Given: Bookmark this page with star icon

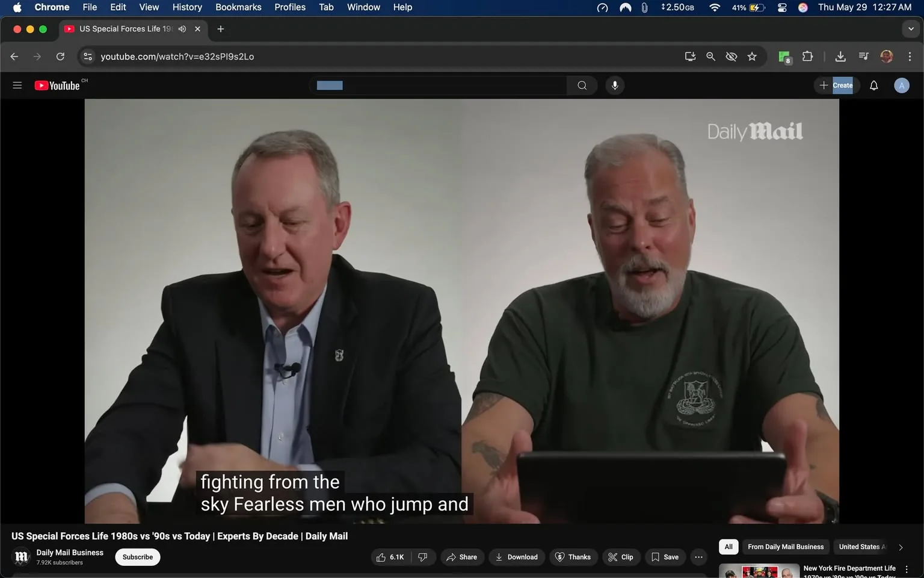Looking at the screenshot, I should tap(752, 57).
